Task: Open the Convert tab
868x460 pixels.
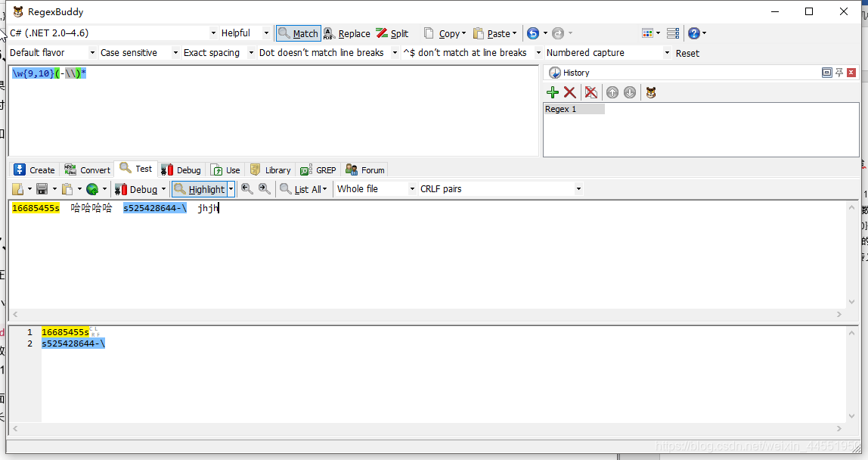Action: tap(88, 170)
